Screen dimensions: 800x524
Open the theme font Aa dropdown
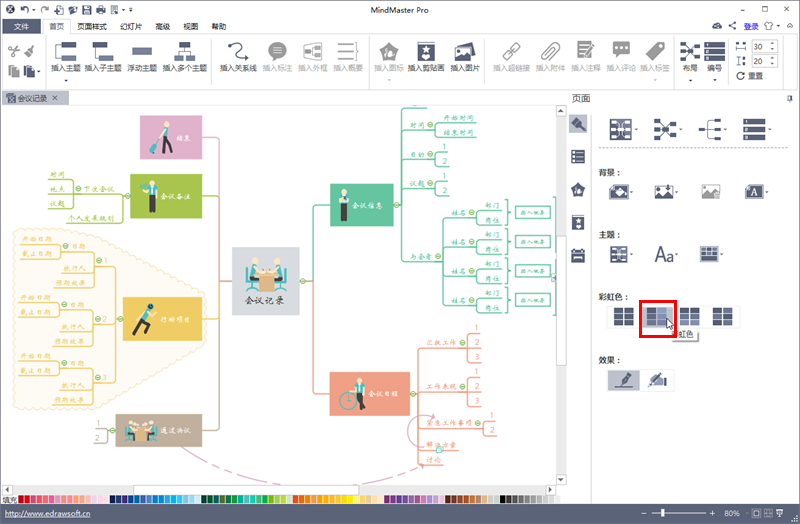tap(677, 254)
